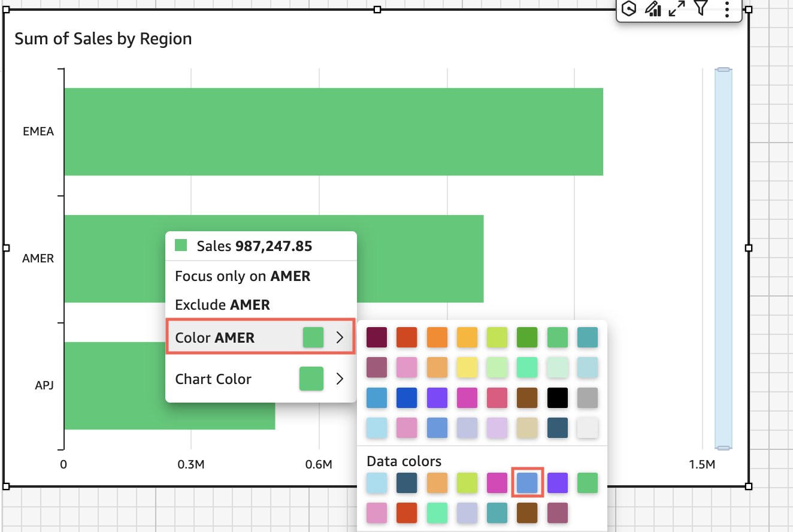Screen dimensions: 793x532
Task: Pick the black color swatch
Action: point(557,398)
